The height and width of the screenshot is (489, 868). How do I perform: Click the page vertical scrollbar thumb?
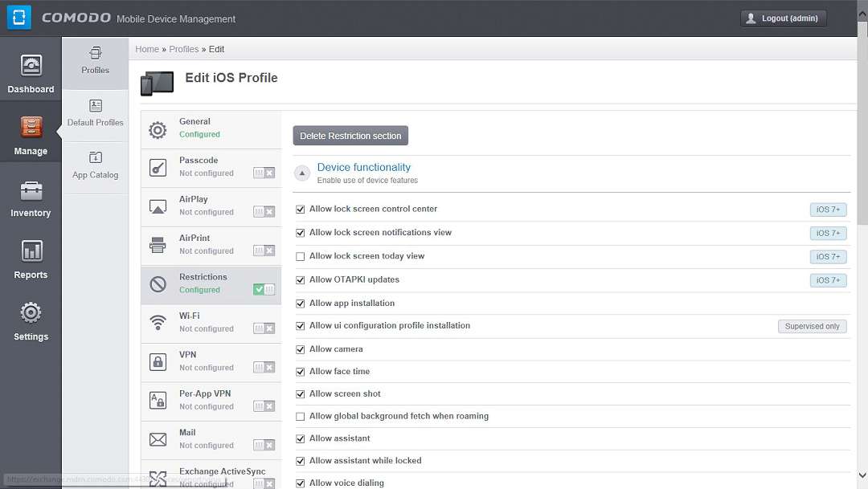point(862,124)
